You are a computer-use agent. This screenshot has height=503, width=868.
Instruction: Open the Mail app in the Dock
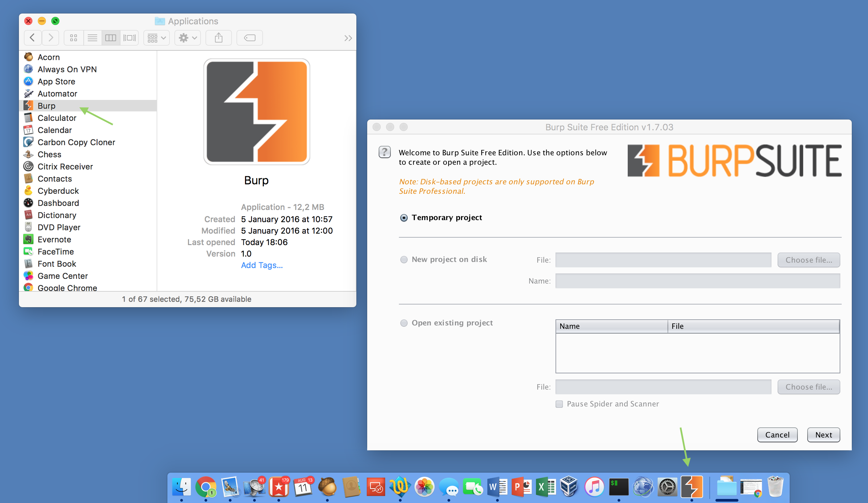point(230,487)
